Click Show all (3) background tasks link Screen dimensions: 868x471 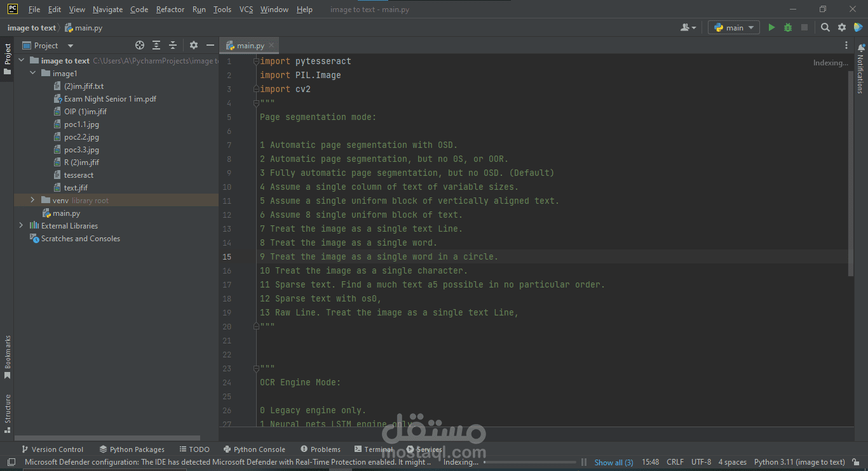pos(614,462)
